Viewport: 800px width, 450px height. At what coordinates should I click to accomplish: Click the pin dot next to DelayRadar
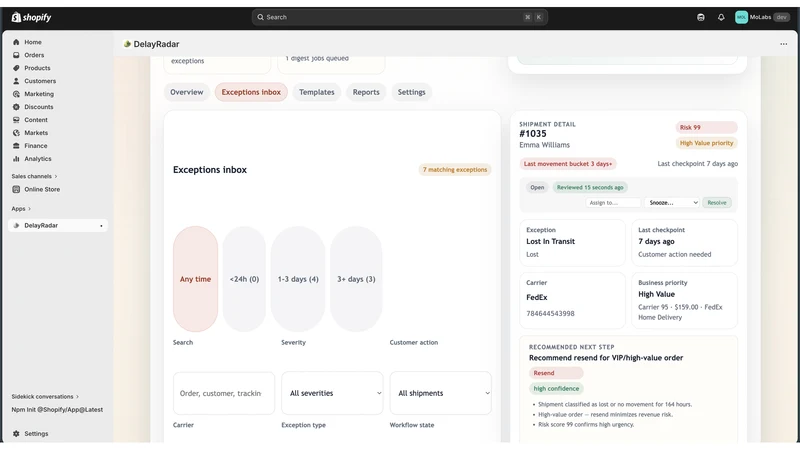point(101,226)
